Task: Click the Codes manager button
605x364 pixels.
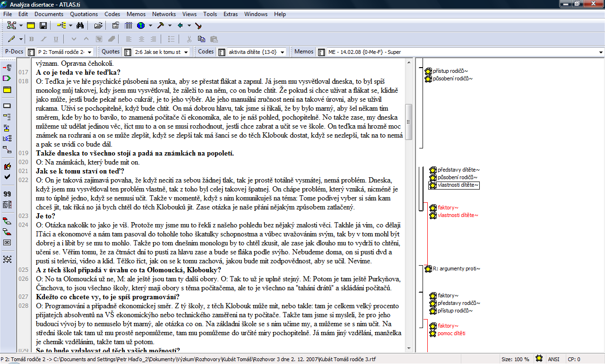Action: tap(222, 52)
